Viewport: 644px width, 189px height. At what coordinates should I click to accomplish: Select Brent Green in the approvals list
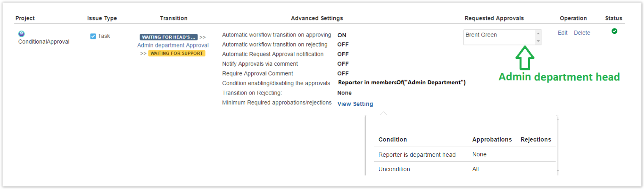point(481,35)
